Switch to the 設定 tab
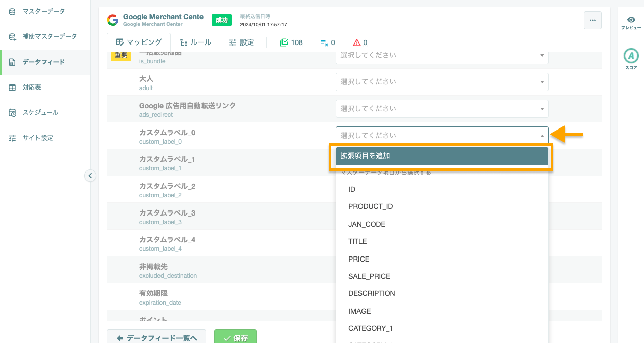The width and height of the screenshot is (644, 343). pyautogui.click(x=241, y=42)
